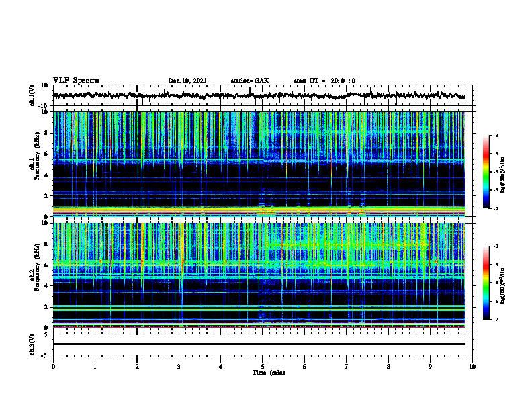The height and width of the screenshot is (411, 532).
Task: Click time axis tick label "4"
Action: point(221,367)
